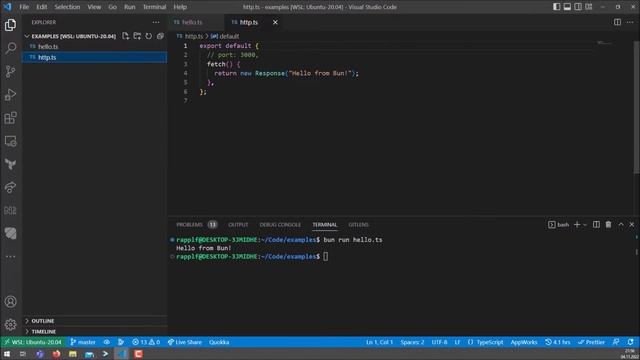640x360 pixels.
Task: Open the Manage gear icon
Action: point(11,325)
